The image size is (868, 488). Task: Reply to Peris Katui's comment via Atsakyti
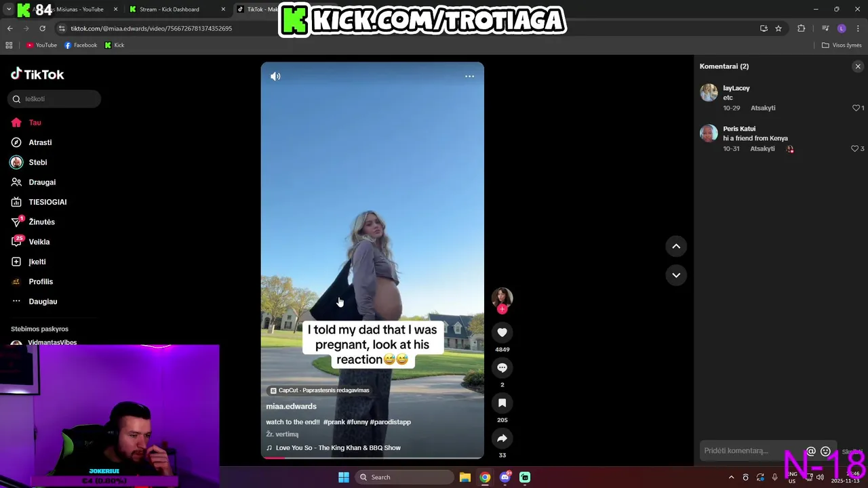pyautogui.click(x=762, y=148)
